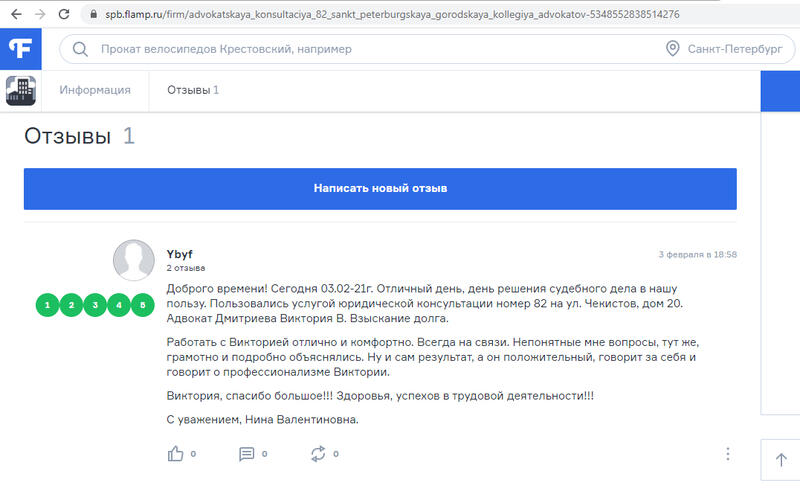Open the review's three-dot menu
This screenshot has height=500, width=800.
(728, 454)
